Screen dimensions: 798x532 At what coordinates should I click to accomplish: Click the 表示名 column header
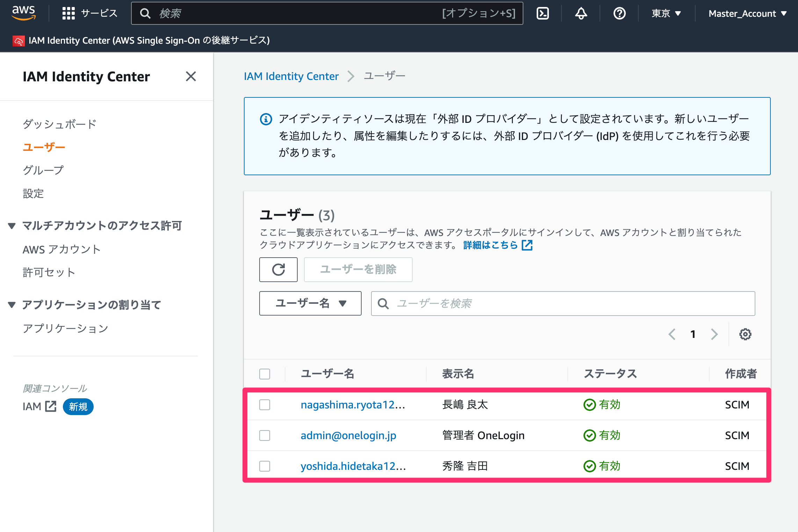[458, 374]
